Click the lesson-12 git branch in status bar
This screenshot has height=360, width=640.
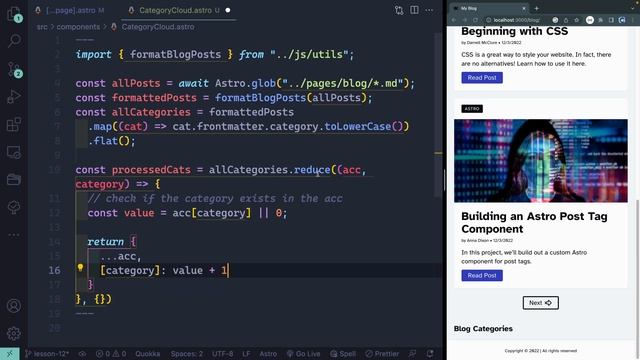(47, 353)
